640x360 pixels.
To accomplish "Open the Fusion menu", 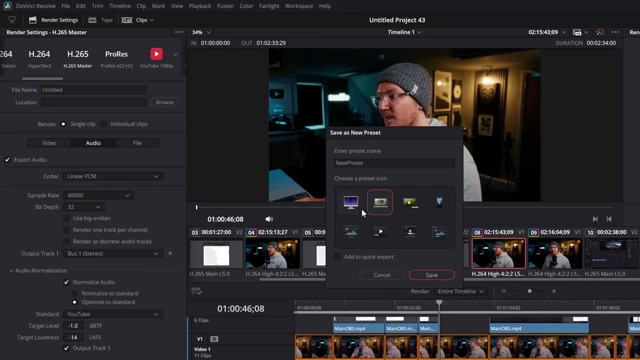I will 225,6.
